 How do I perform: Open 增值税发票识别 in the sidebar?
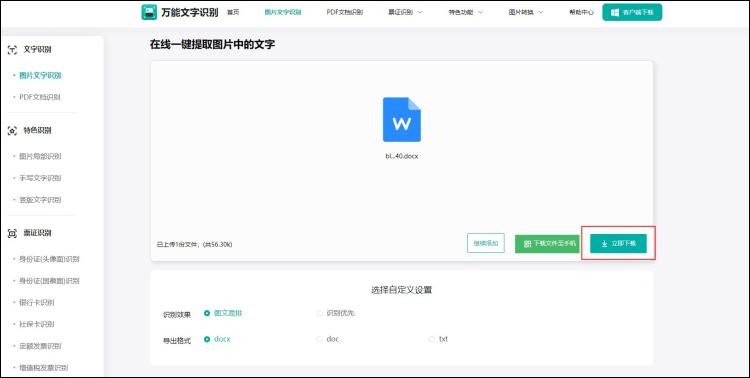[x=44, y=368]
